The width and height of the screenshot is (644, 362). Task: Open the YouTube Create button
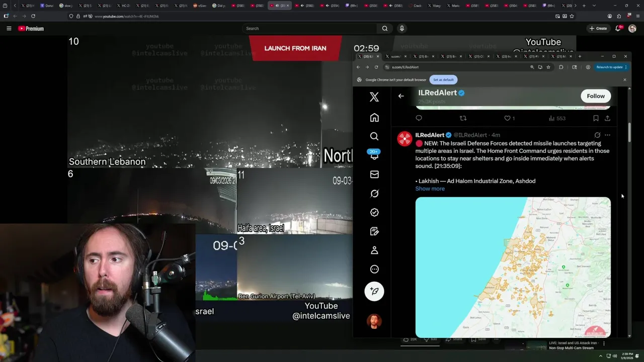point(598,29)
